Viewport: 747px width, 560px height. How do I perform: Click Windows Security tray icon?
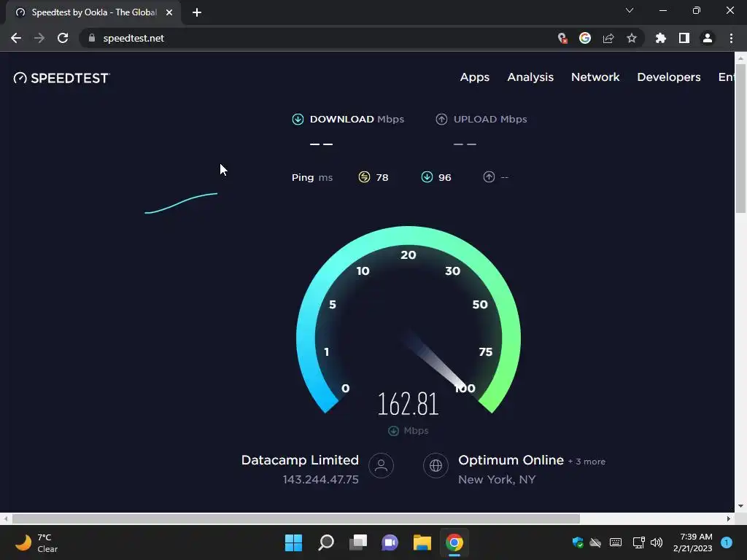[578, 542]
